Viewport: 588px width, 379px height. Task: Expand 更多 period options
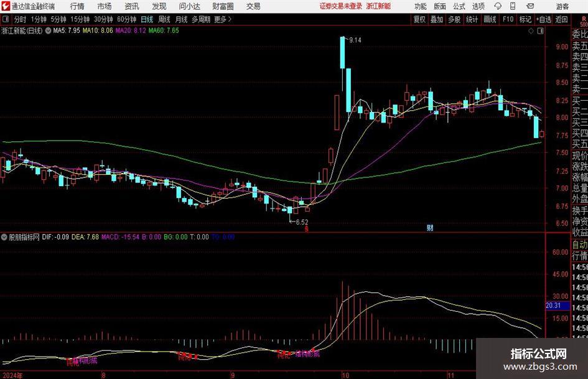pyautogui.click(x=223, y=19)
